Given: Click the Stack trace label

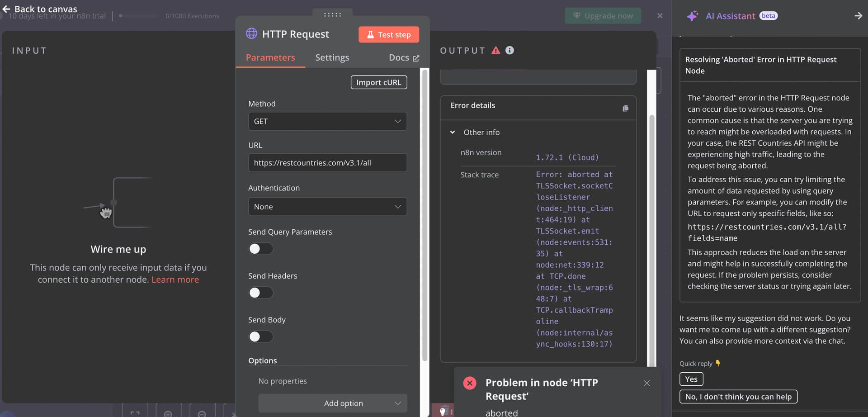Looking at the screenshot, I should tap(480, 175).
